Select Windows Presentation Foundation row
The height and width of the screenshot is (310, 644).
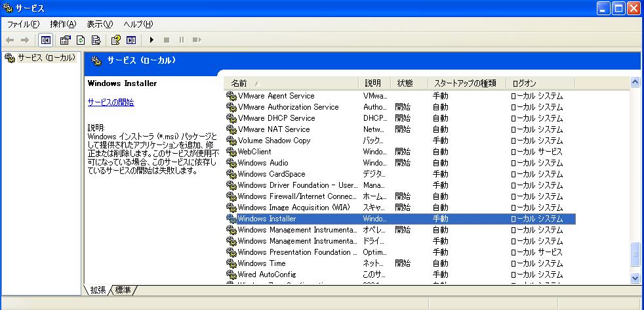click(x=401, y=252)
